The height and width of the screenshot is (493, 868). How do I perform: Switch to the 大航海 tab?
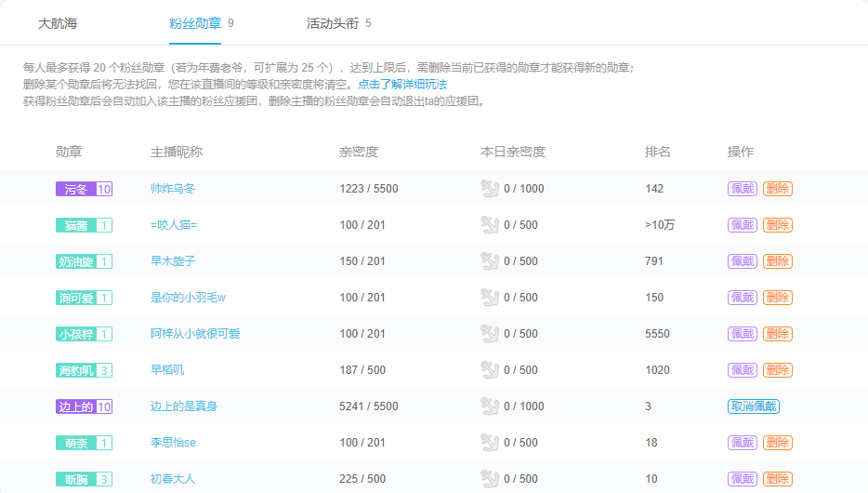pos(57,23)
